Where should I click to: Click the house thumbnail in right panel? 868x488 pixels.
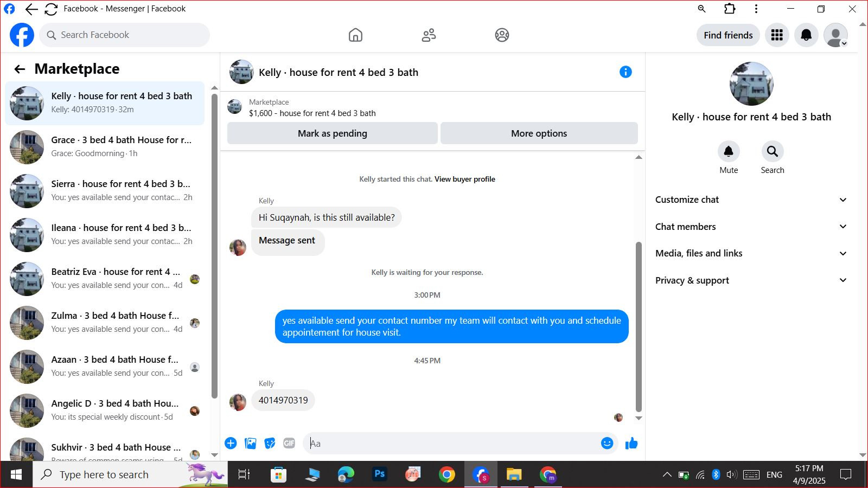(x=751, y=84)
